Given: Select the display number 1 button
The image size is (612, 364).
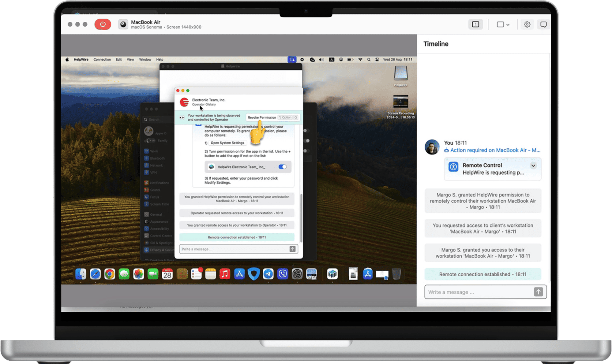Looking at the screenshot, I should pos(475,24).
